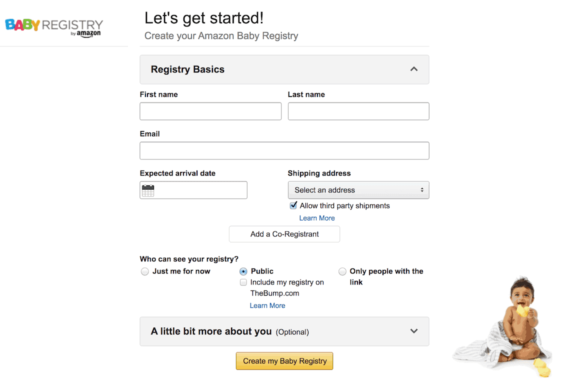Expand the optional section's down chevron

pyautogui.click(x=414, y=331)
